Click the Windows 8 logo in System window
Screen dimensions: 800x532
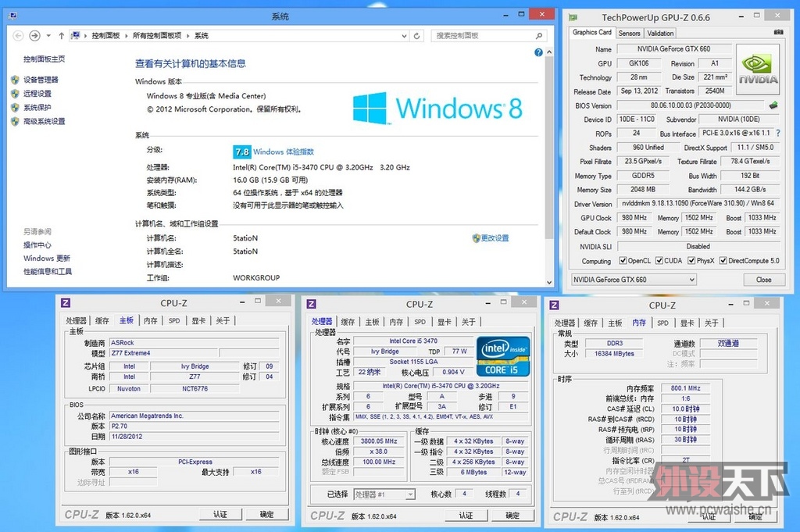[x=437, y=108]
